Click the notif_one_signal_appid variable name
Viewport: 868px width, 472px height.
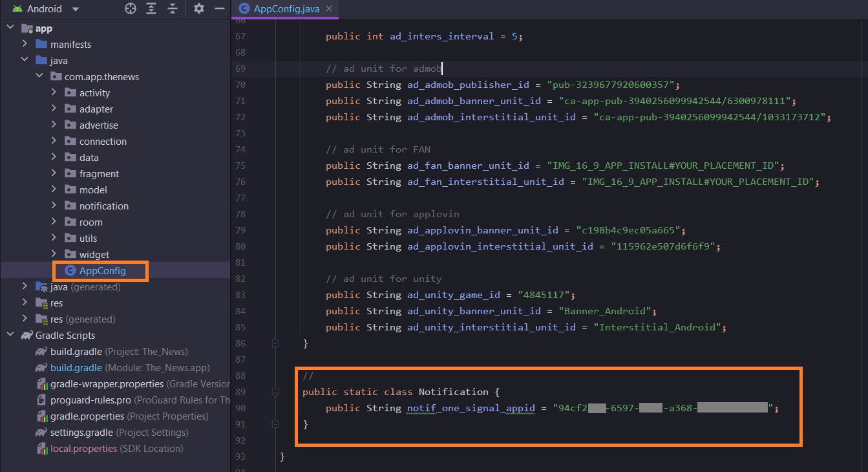[x=471, y=408]
